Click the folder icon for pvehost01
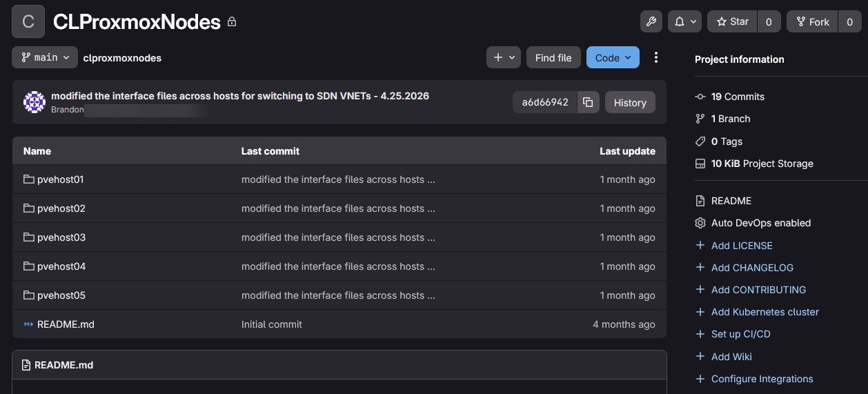 pyautogui.click(x=28, y=179)
